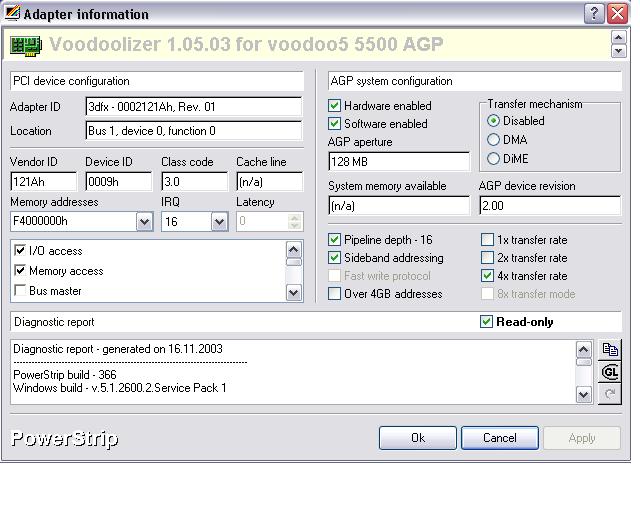Select the DMA transfer mechanism
Image resolution: width=640 pixels, height=512 pixels.
(493, 140)
